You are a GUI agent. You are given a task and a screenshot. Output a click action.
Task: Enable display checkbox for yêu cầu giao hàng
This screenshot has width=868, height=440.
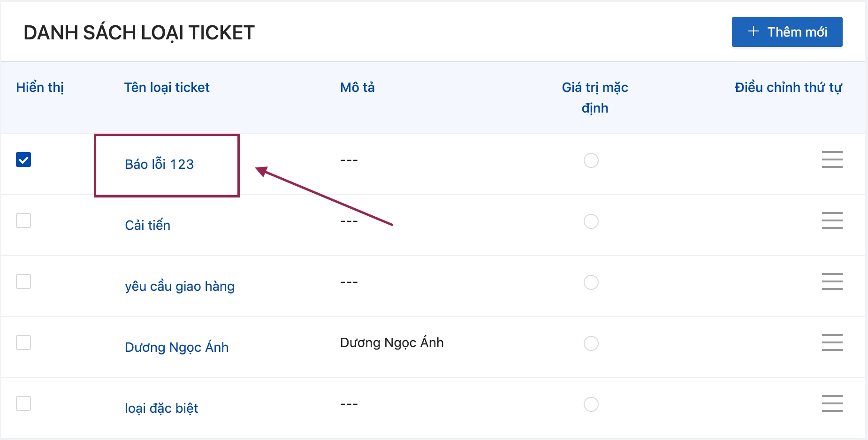23,281
